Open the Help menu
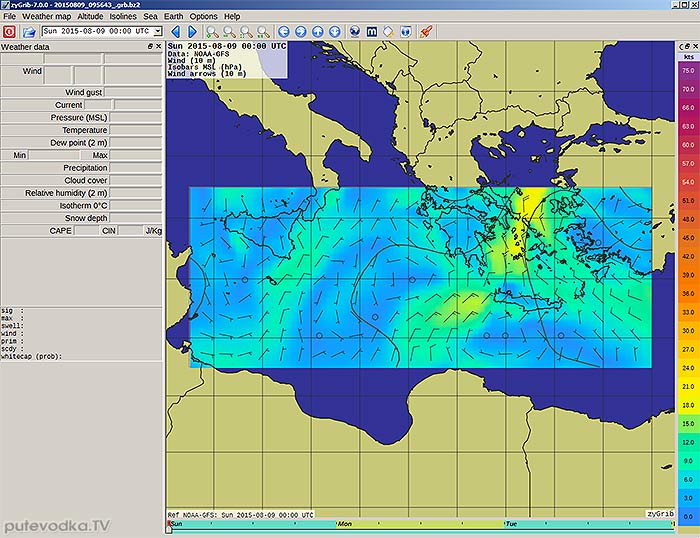 (232, 17)
